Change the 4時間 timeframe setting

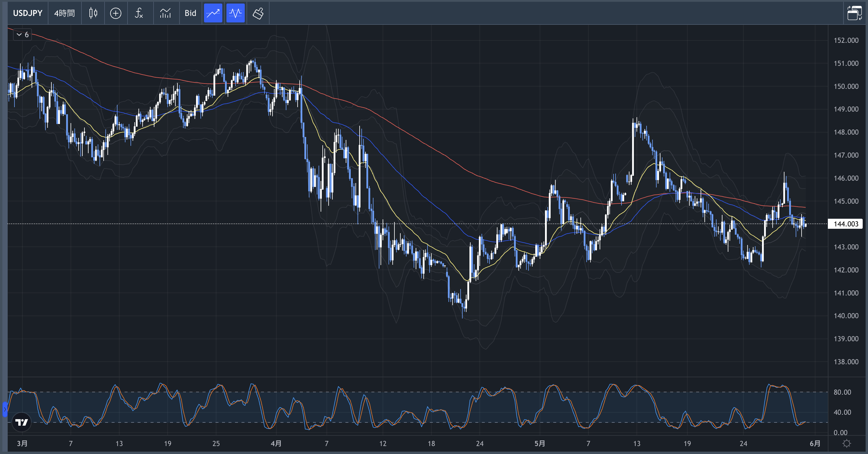pyautogui.click(x=64, y=13)
